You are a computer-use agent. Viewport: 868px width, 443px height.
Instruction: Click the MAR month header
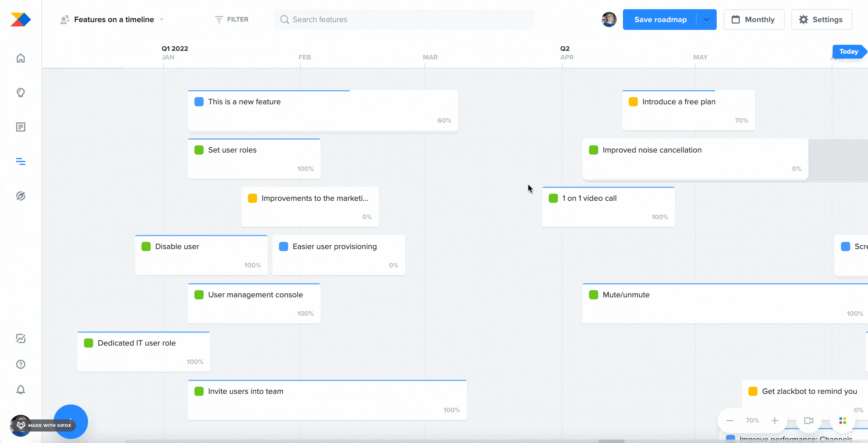point(430,57)
